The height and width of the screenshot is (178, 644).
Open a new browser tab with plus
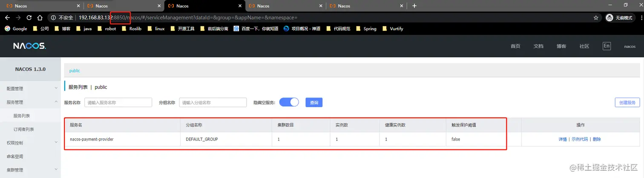(414, 6)
